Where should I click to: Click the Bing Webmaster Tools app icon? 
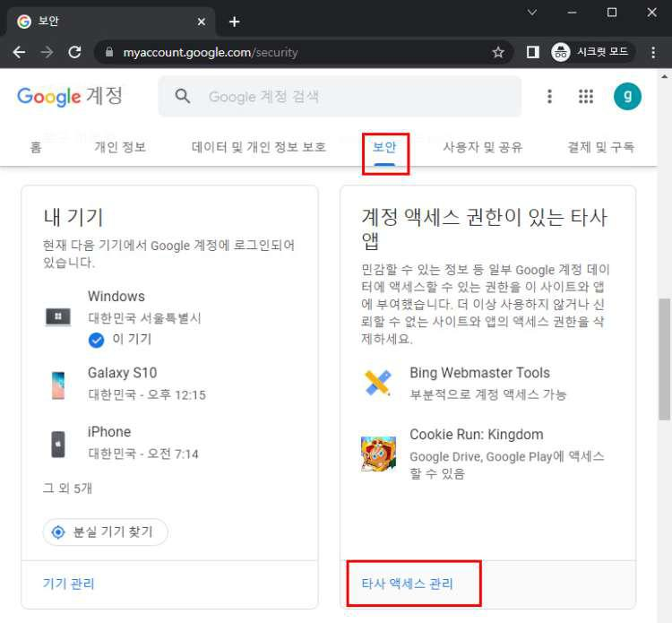(377, 383)
